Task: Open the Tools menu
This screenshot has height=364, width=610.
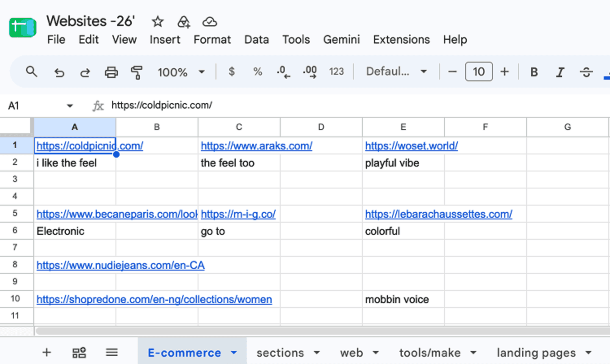Action: click(x=296, y=40)
